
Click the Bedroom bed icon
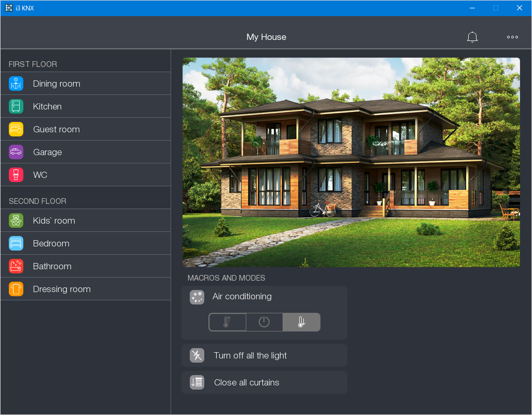click(16, 243)
